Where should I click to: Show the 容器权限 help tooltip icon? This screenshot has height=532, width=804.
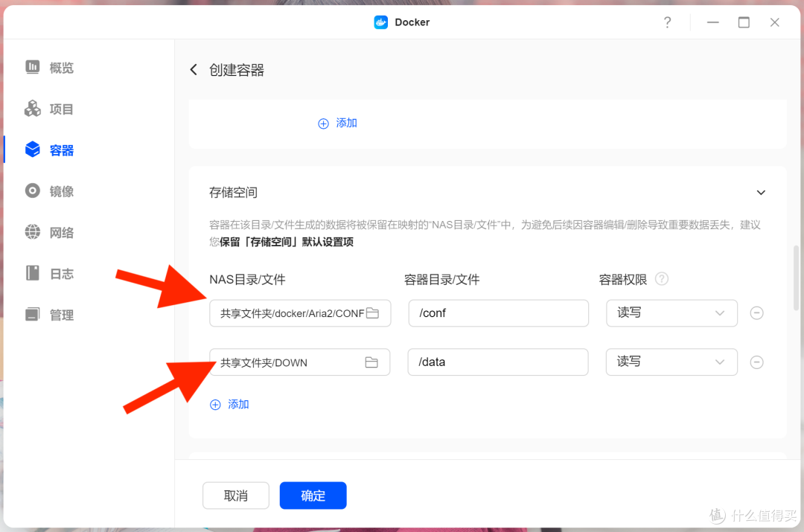pyautogui.click(x=661, y=279)
